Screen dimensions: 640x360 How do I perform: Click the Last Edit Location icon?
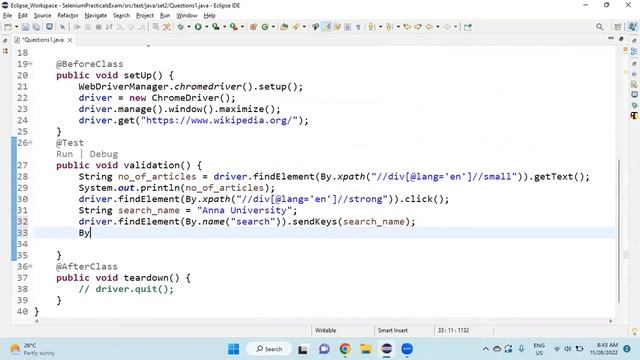[x=407, y=27]
